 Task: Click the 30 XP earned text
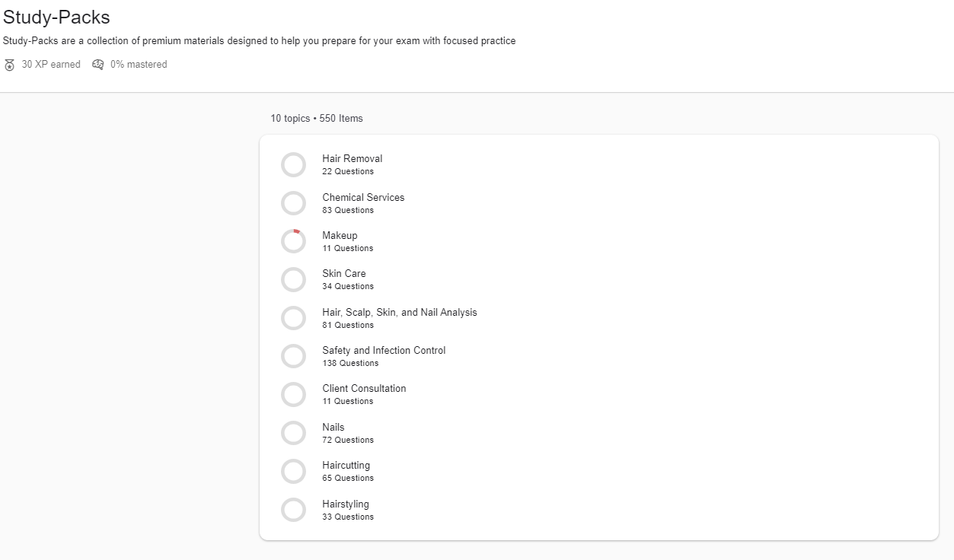point(51,65)
